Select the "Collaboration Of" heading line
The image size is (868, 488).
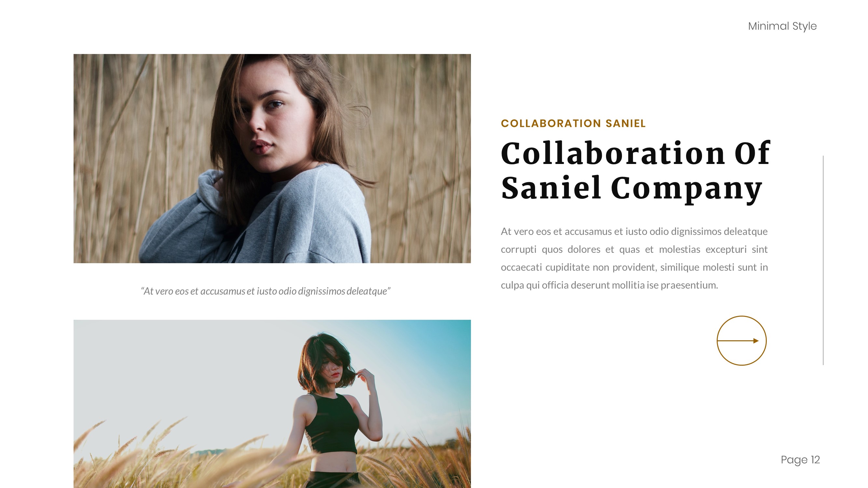[636, 153]
